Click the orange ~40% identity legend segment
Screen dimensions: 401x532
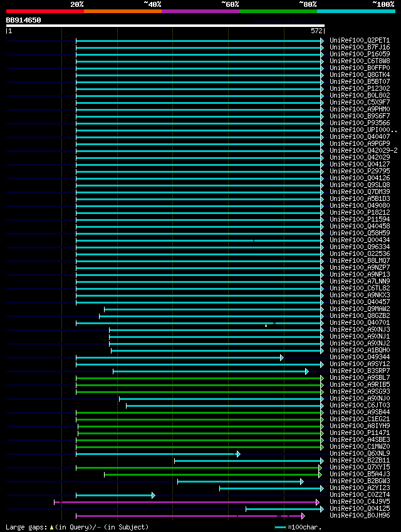click(x=123, y=11)
